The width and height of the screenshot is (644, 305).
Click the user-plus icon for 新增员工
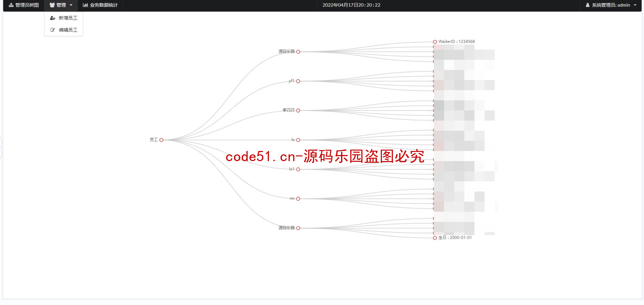pyautogui.click(x=53, y=18)
